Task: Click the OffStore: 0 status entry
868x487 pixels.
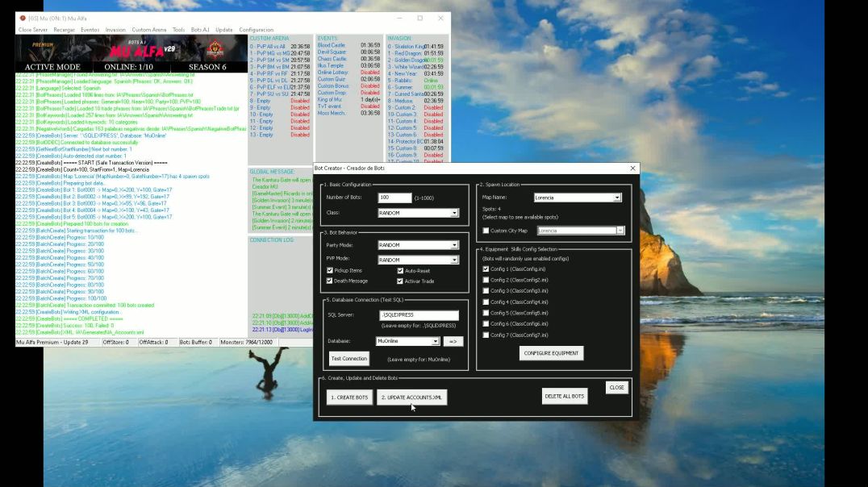Action: tap(115, 343)
